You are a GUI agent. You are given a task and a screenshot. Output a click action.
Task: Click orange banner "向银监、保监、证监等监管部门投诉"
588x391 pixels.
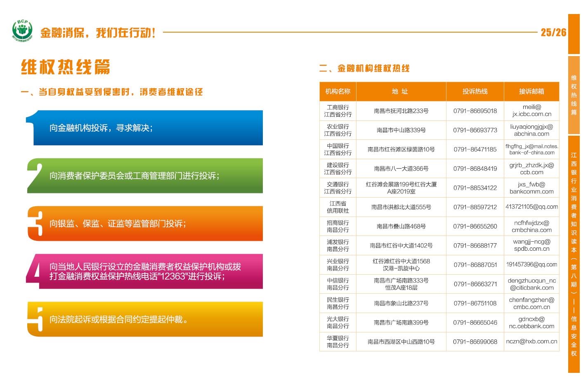click(x=144, y=224)
